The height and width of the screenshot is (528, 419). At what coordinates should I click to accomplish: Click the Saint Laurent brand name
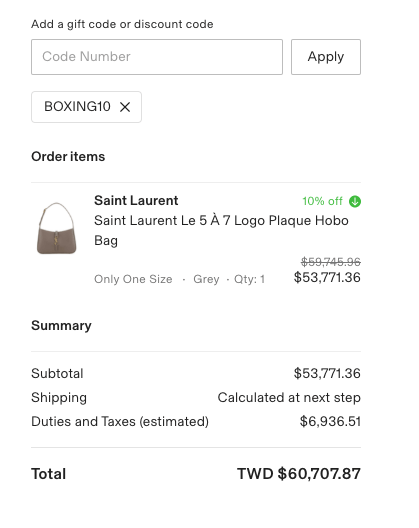coord(136,201)
